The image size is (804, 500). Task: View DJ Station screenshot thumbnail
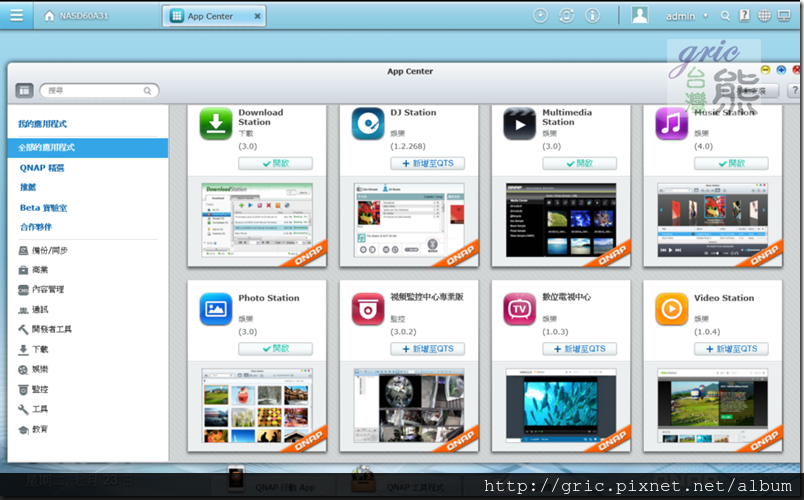(409, 221)
